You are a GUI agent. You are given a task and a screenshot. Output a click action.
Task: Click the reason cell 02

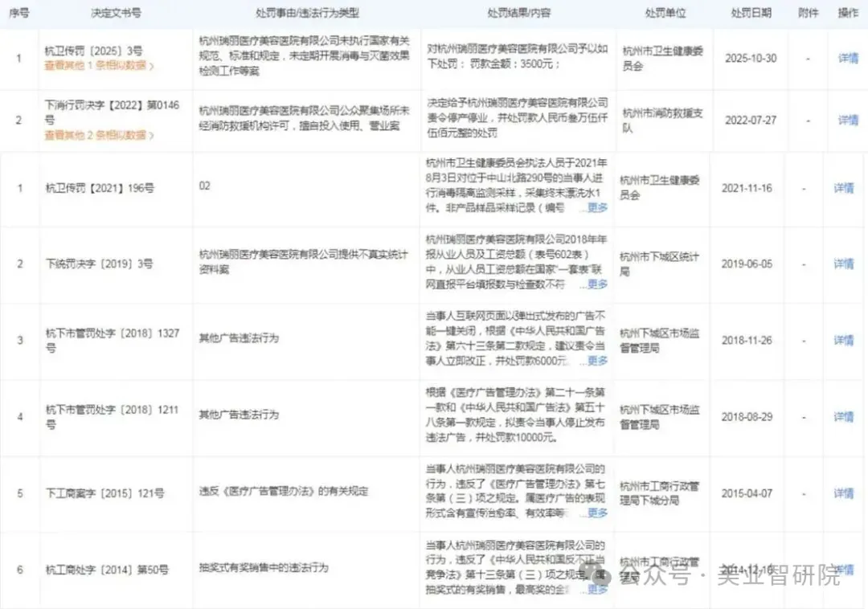tap(204, 186)
